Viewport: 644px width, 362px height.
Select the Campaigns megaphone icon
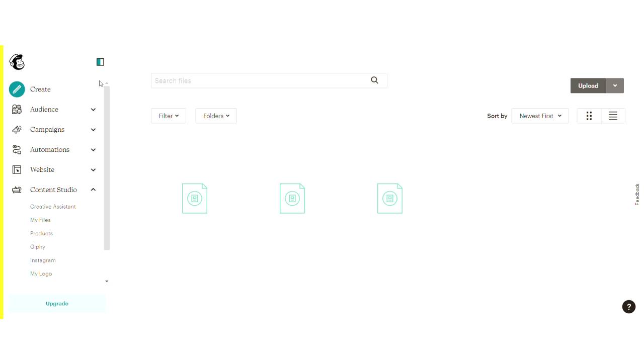click(x=16, y=129)
